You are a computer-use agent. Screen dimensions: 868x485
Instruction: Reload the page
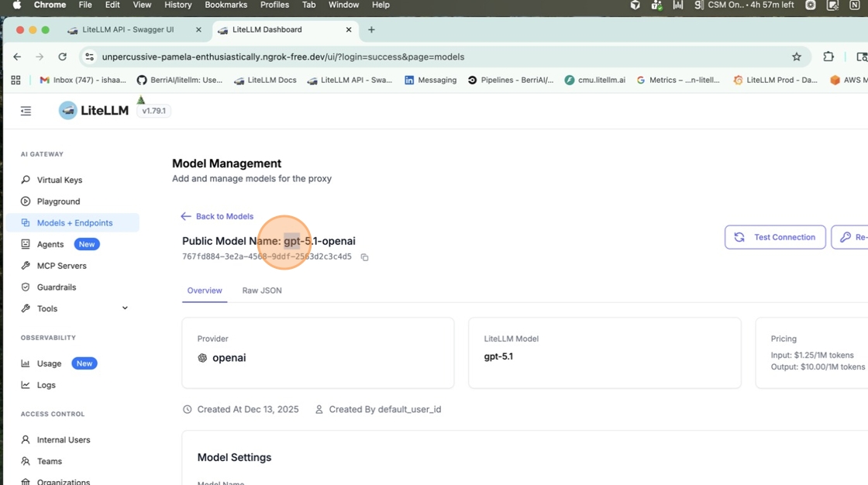click(x=62, y=57)
